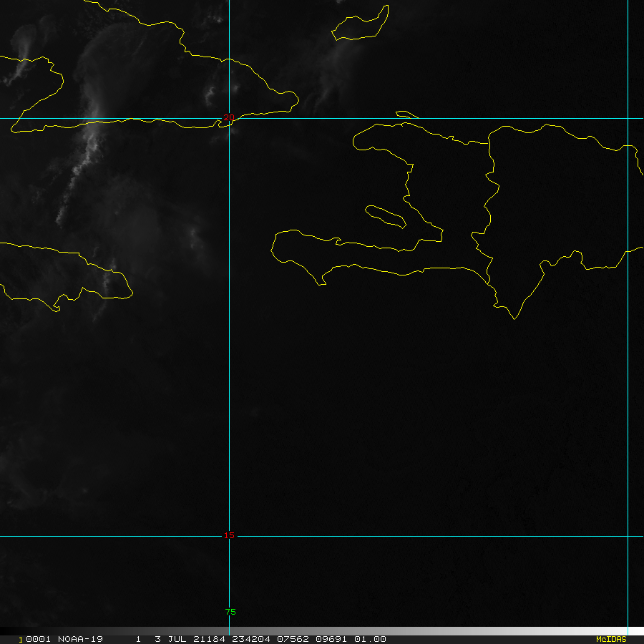Click the NOAA-19 satellite name text

pyautogui.click(x=79, y=639)
